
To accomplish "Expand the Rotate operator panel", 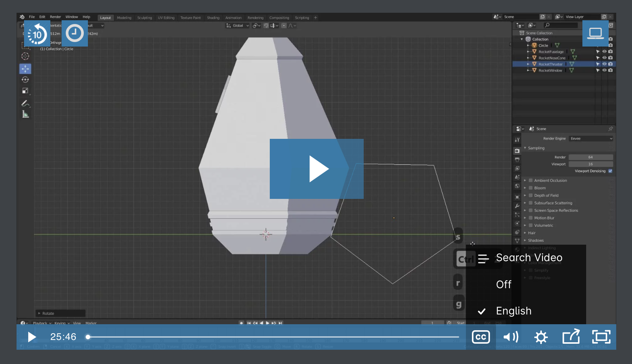I will tap(39, 313).
